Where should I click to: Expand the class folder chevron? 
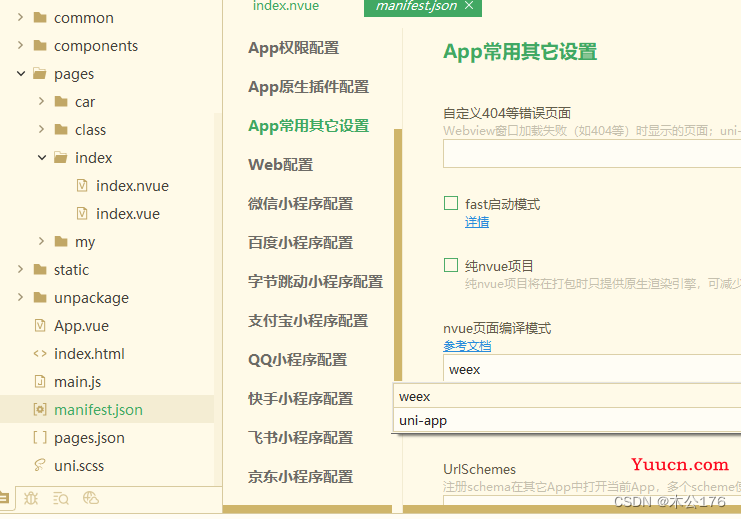point(42,129)
